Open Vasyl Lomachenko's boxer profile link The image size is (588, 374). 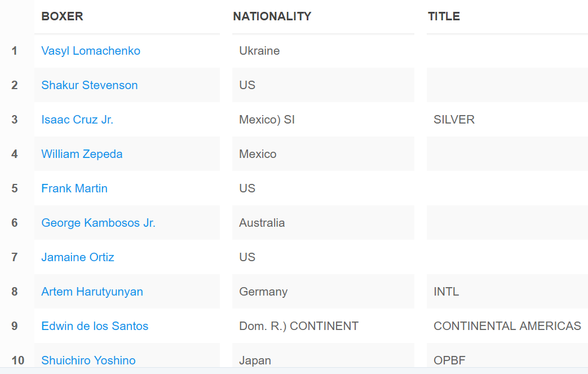coord(91,51)
